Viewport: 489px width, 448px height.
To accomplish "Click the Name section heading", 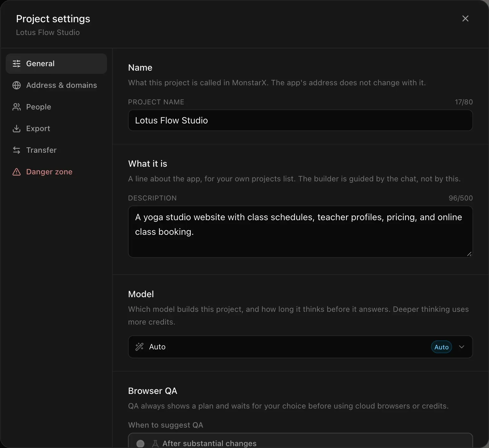I will (x=140, y=67).
